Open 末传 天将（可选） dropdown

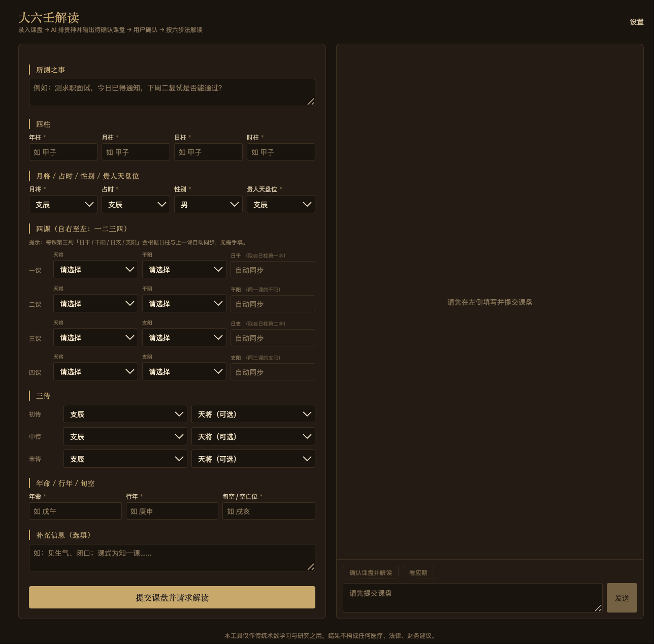tap(253, 459)
